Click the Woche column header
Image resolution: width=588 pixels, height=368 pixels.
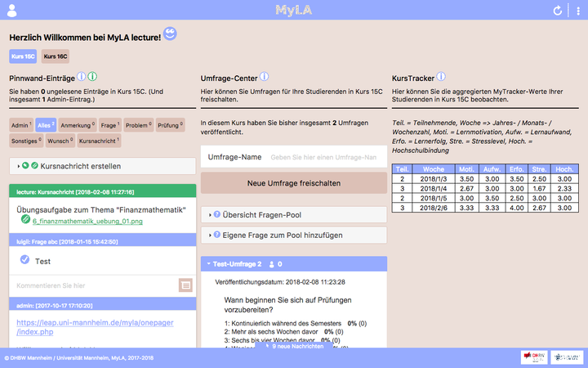433,169
